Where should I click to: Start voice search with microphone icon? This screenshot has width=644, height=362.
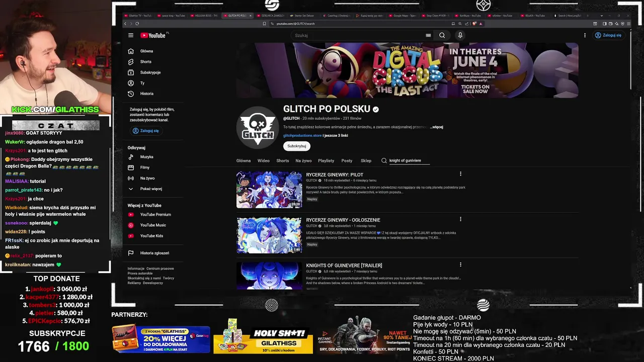(460, 35)
